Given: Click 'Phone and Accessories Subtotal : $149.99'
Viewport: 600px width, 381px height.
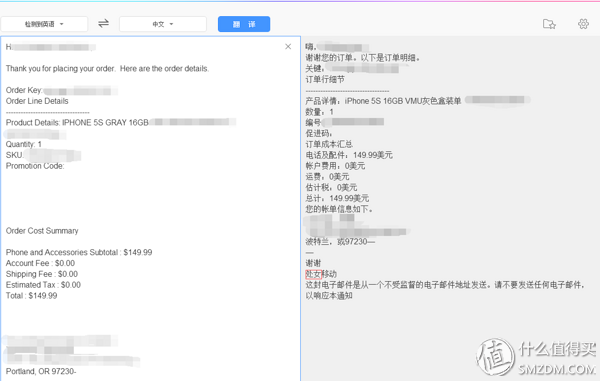Looking at the screenshot, I should pyautogui.click(x=79, y=252).
